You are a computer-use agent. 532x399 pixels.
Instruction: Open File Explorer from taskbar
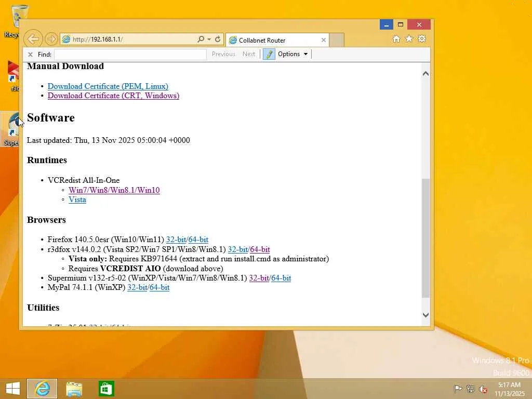coord(74,389)
